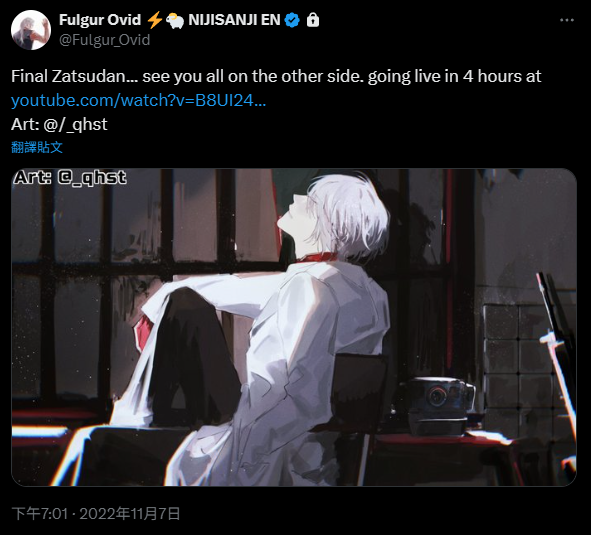The width and height of the screenshot is (591, 535).
Task: Click the 'Art: @/_qhst' credit line
Action: coord(59,124)
